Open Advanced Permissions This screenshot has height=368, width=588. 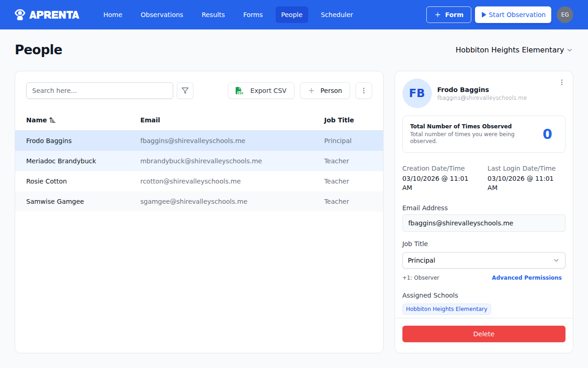coord(526,277)
